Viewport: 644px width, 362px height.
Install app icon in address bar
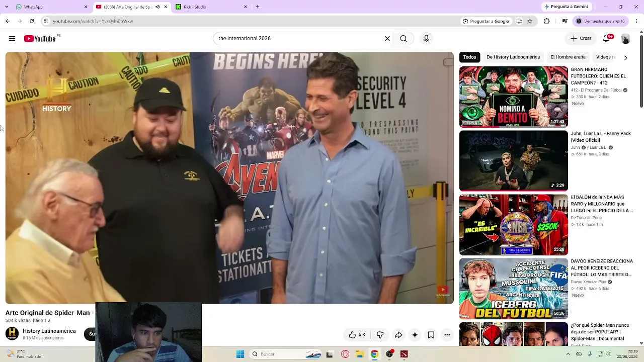(x=519, y=21)
